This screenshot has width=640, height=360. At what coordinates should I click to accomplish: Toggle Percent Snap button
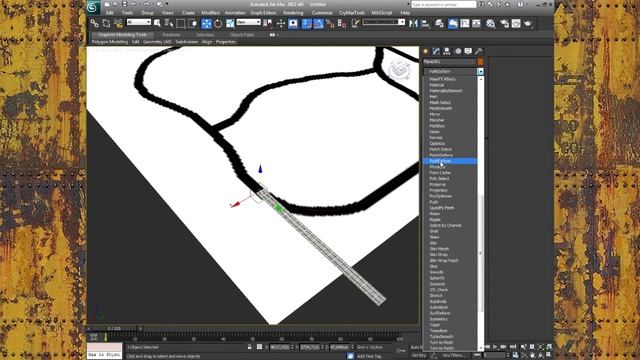(x=330, y=24)
